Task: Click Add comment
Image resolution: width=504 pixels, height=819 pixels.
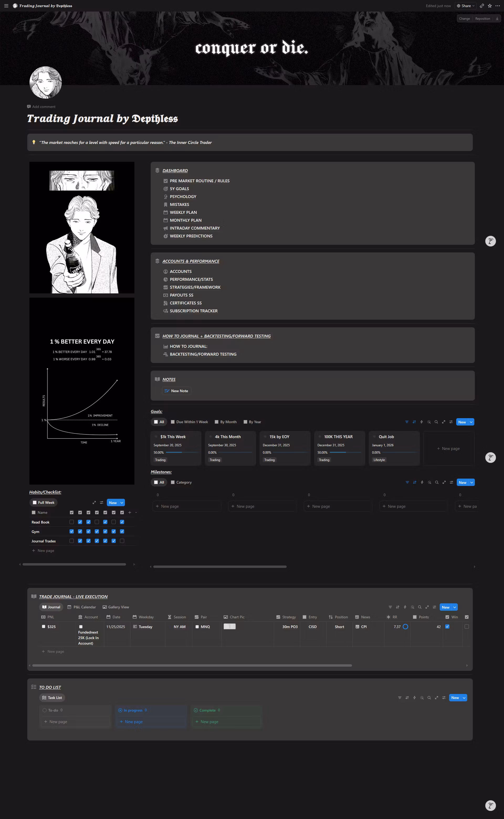Action: click(41, 107)
